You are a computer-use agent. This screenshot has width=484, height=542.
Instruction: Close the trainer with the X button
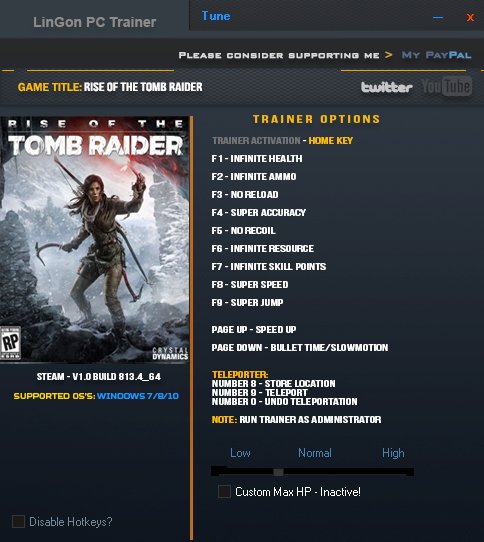pyautogui.click(x=470, y=17)
